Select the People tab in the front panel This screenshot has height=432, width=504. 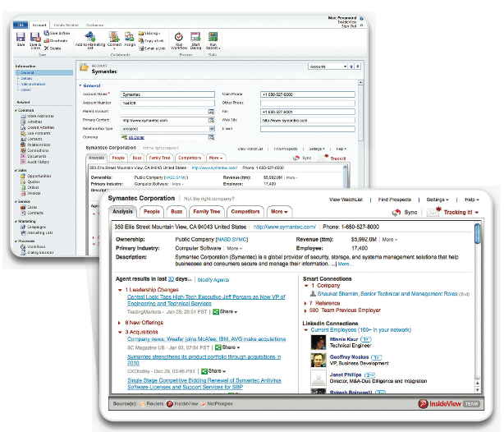pos(151,212)
